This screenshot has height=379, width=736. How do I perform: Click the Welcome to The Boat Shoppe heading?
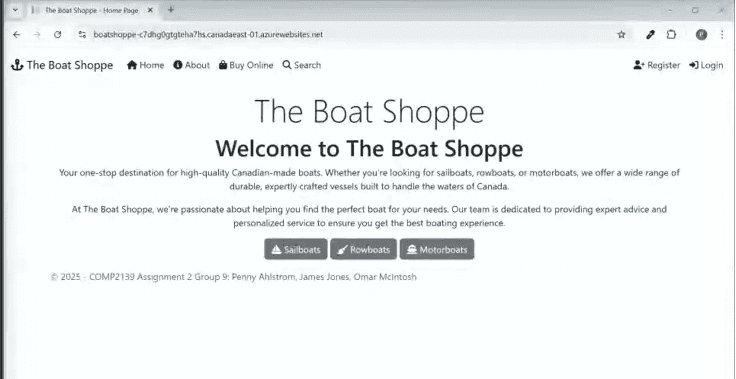point(369,148)
